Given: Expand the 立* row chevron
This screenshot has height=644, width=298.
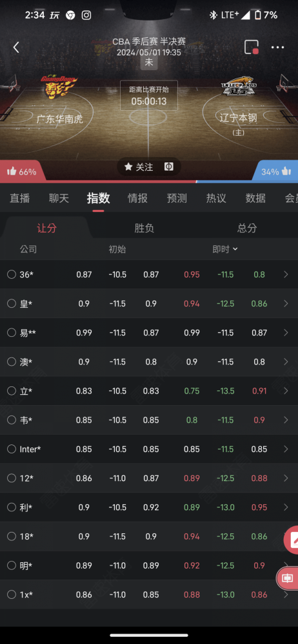Looking at the screenshot, I should [286, 391].
